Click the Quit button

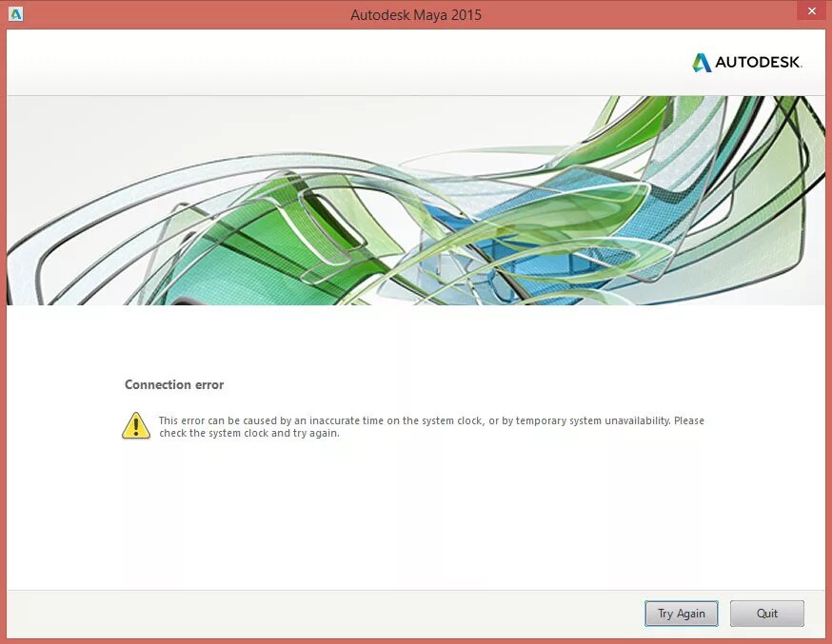coord(766,614)
